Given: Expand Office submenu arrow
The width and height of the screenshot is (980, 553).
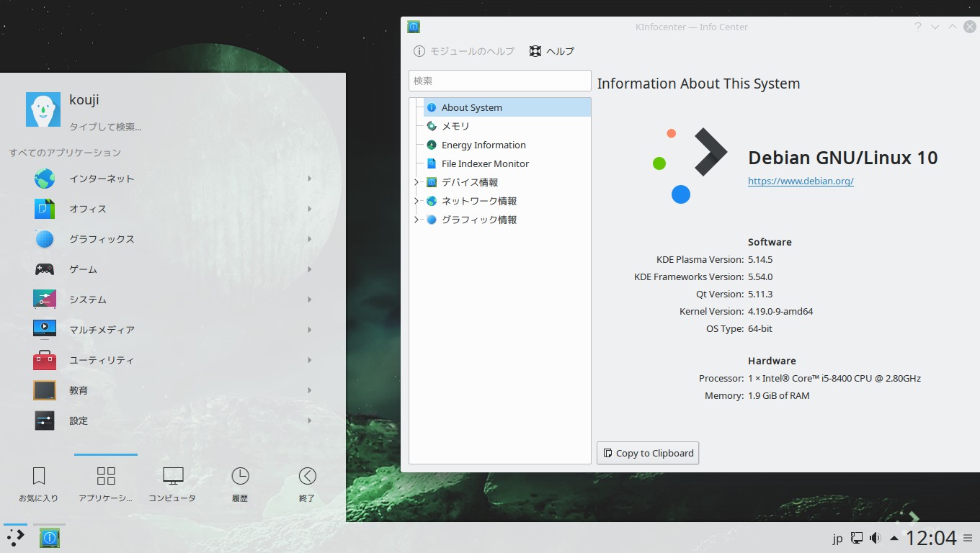Looking at the screenshot, I should pos(309,209).
